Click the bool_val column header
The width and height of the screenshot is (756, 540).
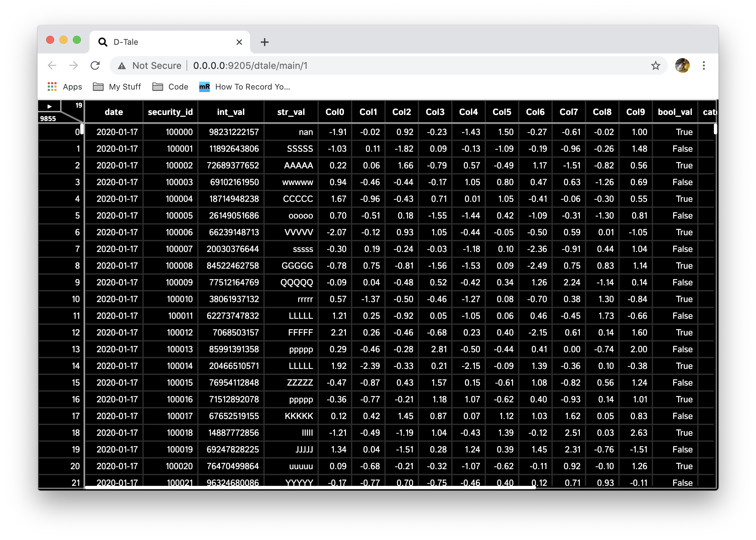(x=675, y=112)
